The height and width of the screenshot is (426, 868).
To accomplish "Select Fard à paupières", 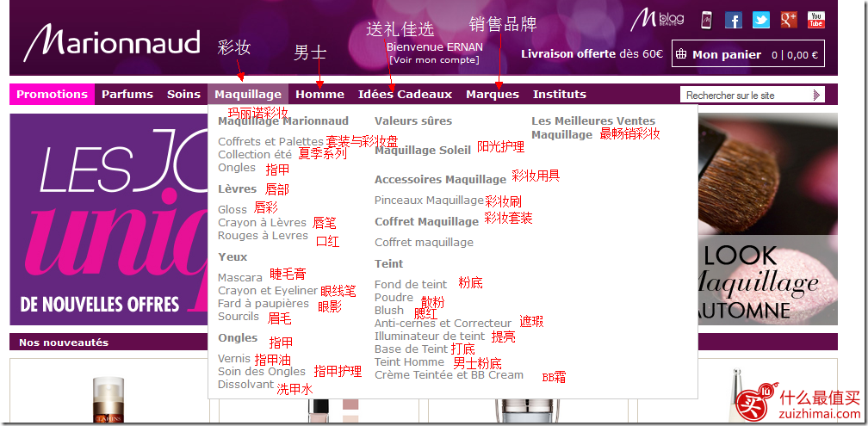I will pyautogui.click(x=263, y=303).
